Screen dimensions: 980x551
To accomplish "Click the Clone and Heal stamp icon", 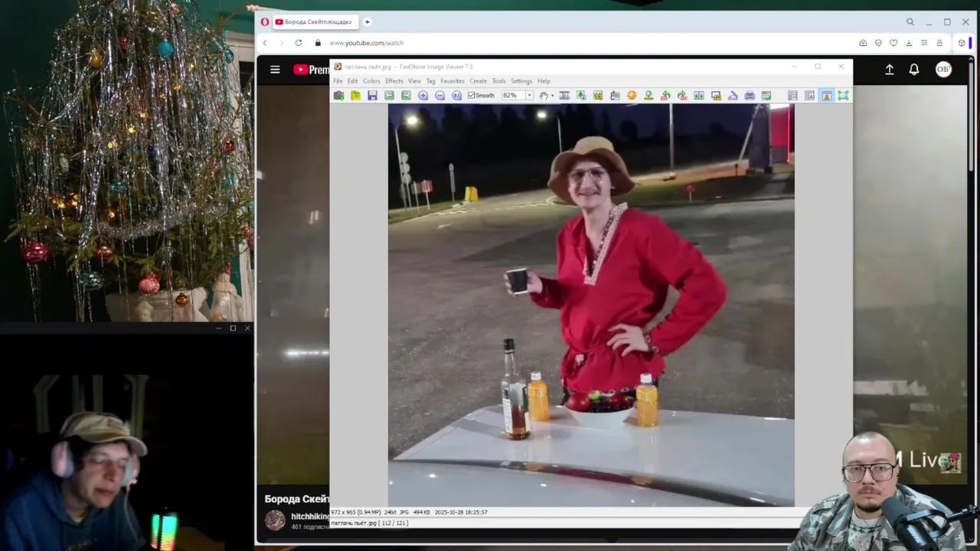I will tap(648, 96).
